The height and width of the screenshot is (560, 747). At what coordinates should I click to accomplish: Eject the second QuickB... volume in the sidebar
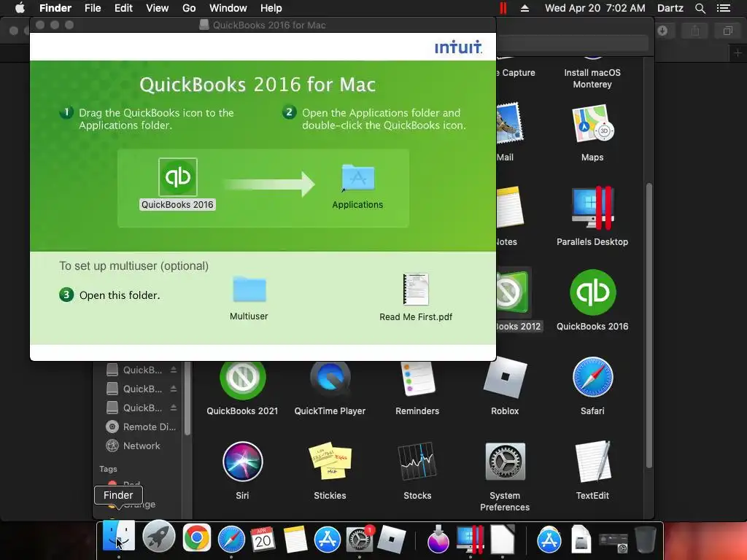(174, 389)
